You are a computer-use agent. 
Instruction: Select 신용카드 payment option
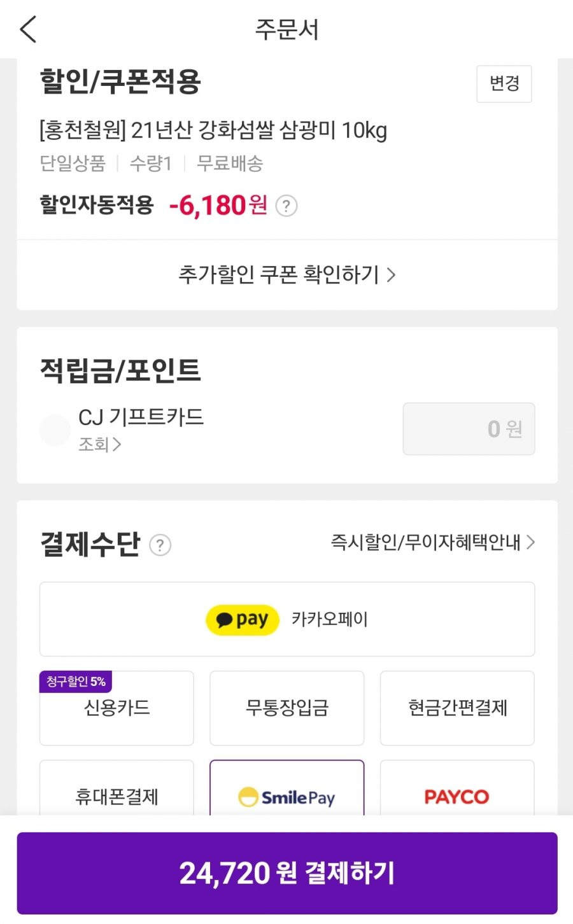(117, 708)
